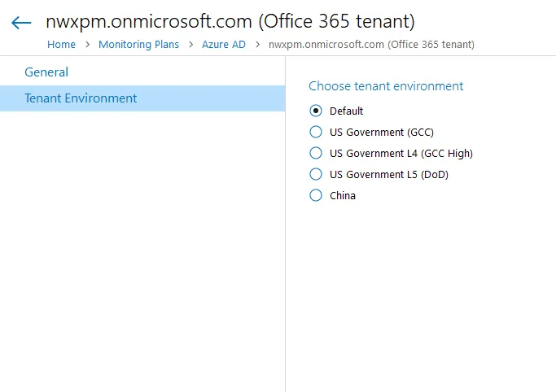The height and width of the screenshot is (392, 556).
Task: Open the Home breadcrumb link
Action: click(61, 44)
